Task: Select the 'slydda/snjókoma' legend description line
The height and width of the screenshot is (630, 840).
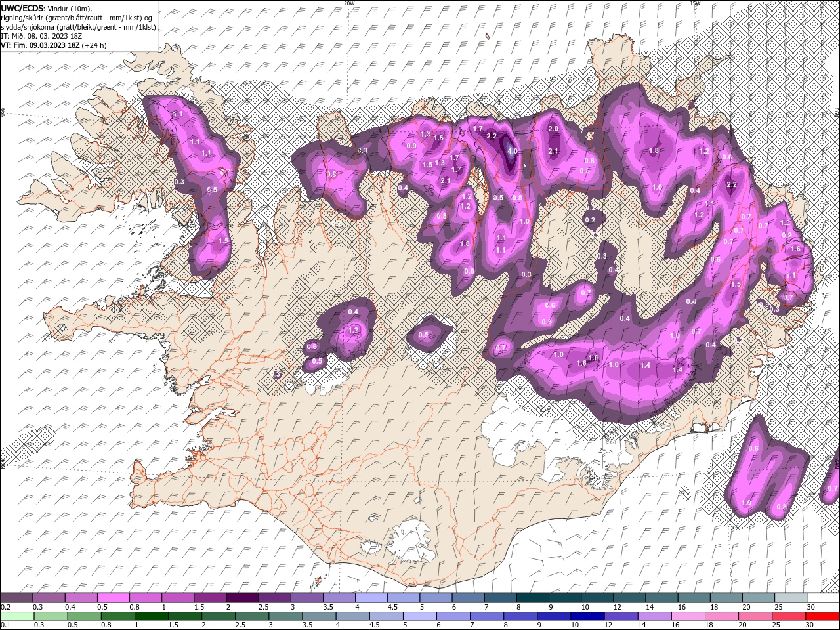Action: (x=78, y=27)
